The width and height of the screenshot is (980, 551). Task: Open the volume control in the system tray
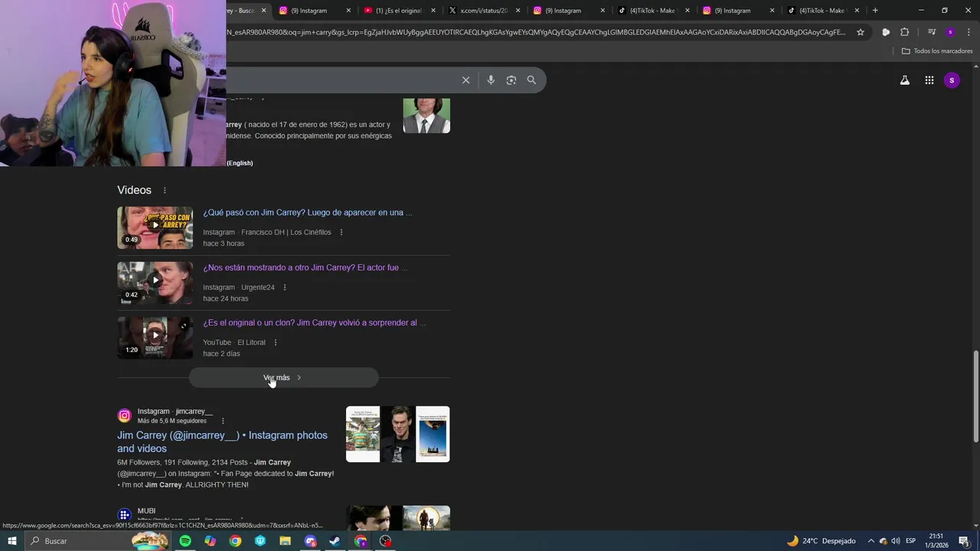pyautogui.click(x=895, y=541)
